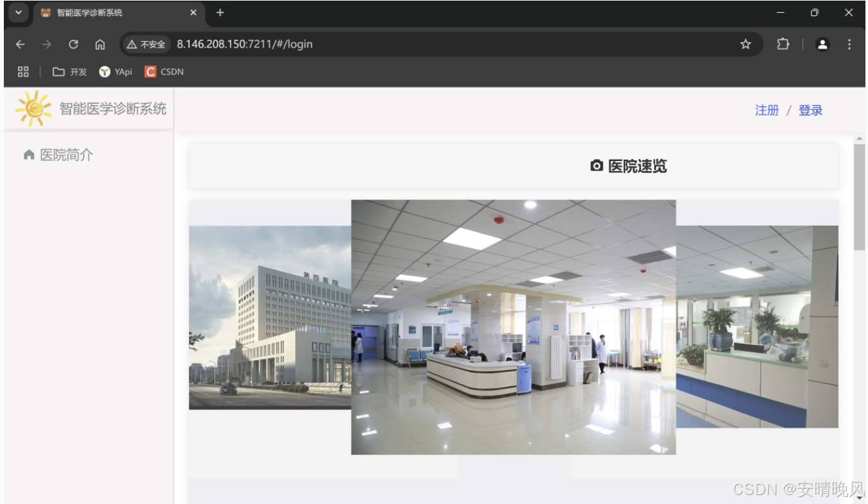Click the home icon beside 医院简介
This screenshot has height=504, width=868.
[x=28, y=155]
